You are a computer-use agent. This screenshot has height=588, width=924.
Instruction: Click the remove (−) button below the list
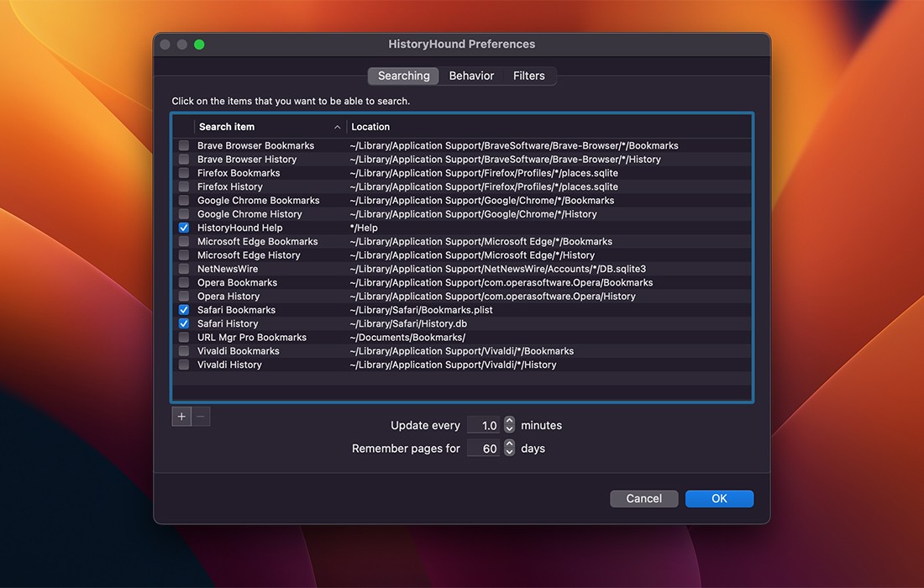tap(202, 416)
